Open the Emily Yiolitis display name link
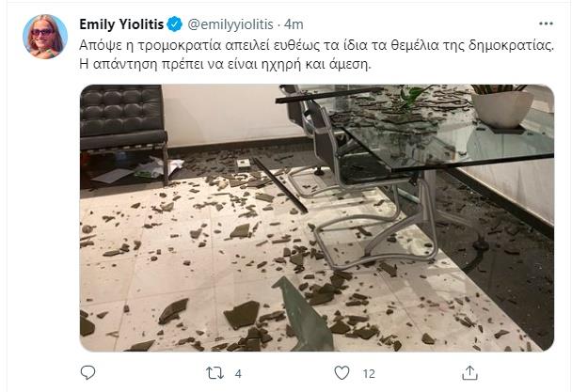572x392 pixels. click(121, 24)
